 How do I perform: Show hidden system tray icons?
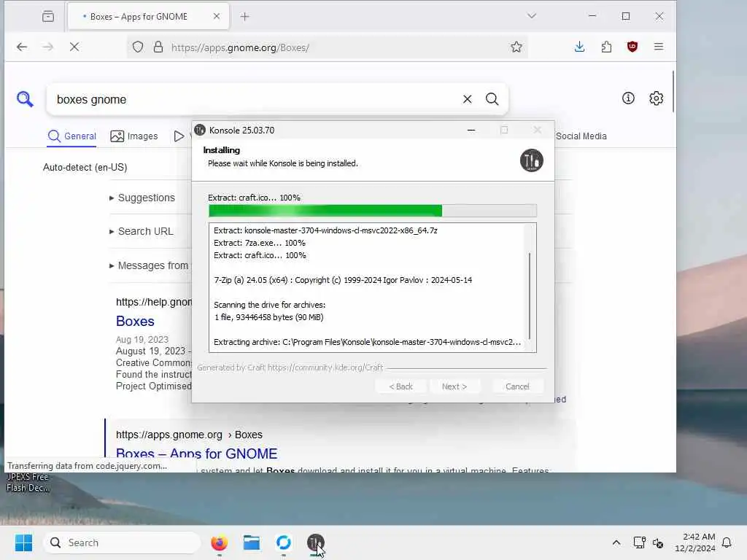616,542
